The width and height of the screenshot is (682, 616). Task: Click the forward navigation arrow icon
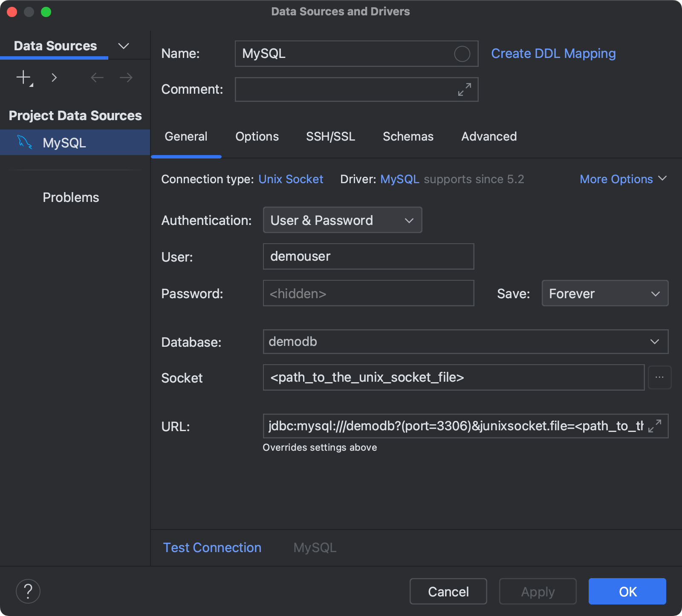pyautogui.click(x=125, y=77)
